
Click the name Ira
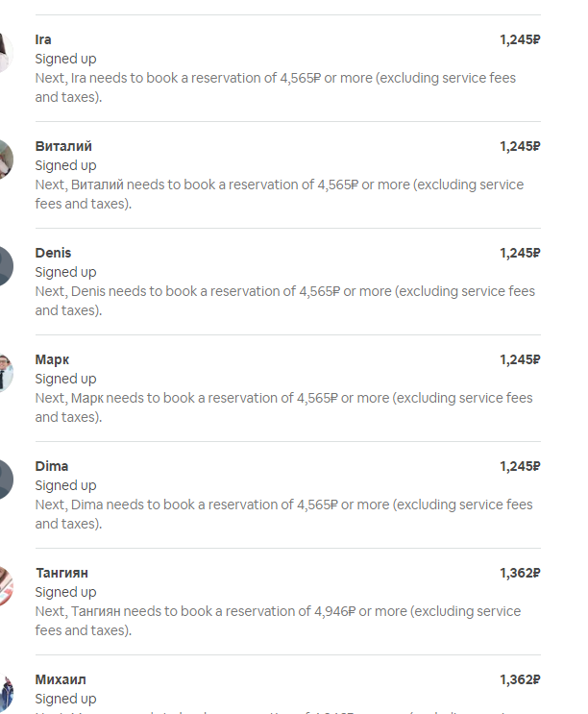tap(43, 39)
